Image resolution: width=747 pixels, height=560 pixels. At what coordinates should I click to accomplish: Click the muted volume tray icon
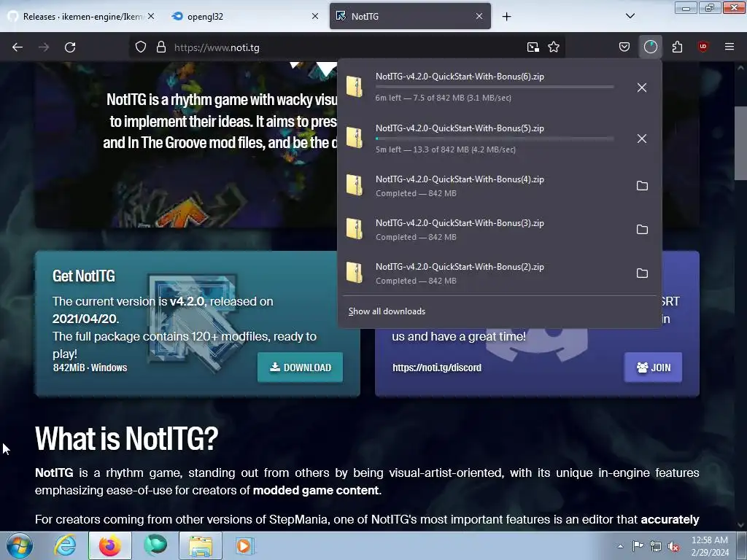[x=673, y=546]
